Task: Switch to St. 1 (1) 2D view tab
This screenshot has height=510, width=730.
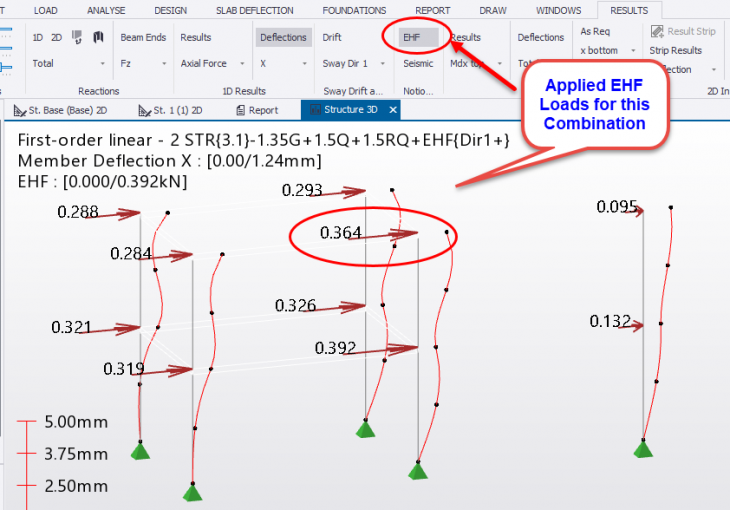Action: [x=170, y=110]
